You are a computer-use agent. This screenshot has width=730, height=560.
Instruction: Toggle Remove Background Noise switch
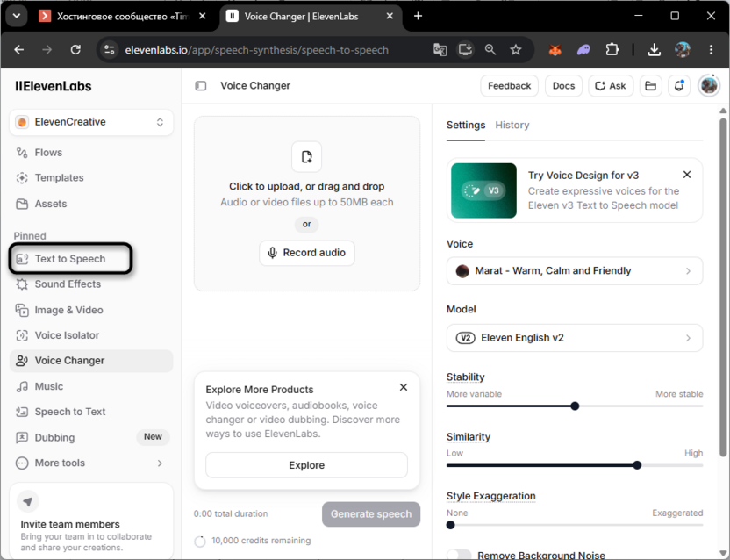click(x=459, y=555)
